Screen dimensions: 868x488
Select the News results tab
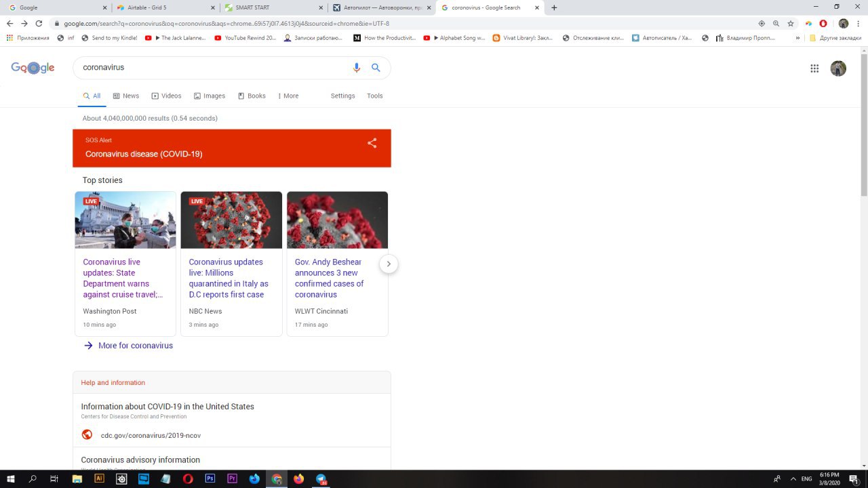click(x=126, y=96)
